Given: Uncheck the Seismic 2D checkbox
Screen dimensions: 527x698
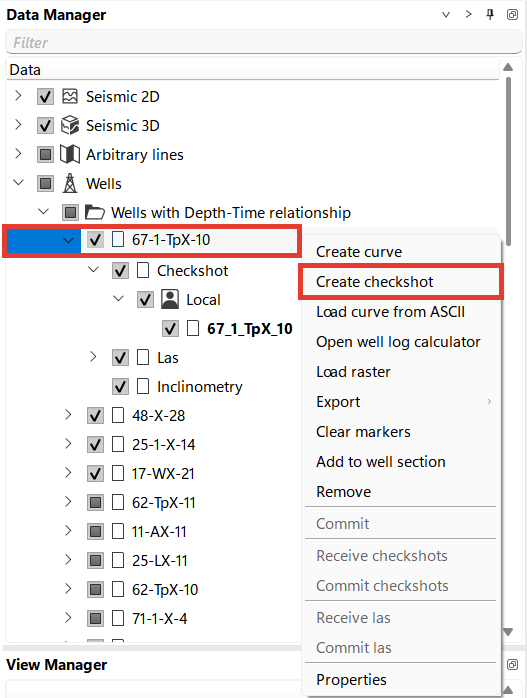Looking at the screenshot, I should 45,97.
